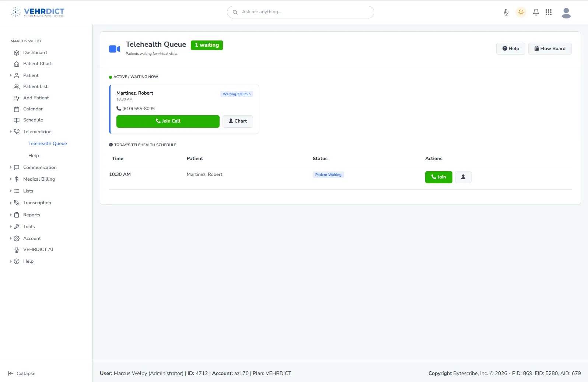The width and height of the screenshot is (588, 382).
Task: Click the Telemedicine phone icon
Action: pos(17,132)
